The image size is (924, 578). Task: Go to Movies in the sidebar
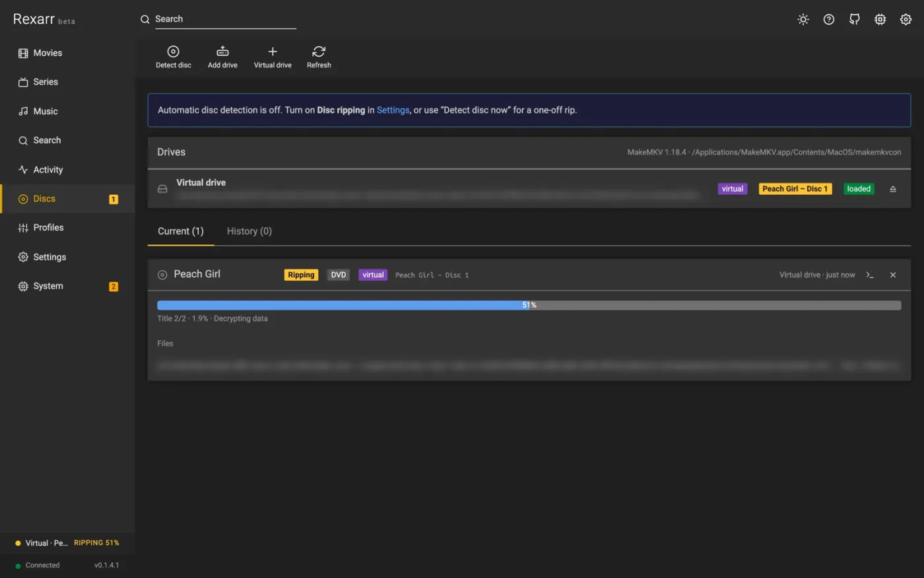(x=67, y=53)
